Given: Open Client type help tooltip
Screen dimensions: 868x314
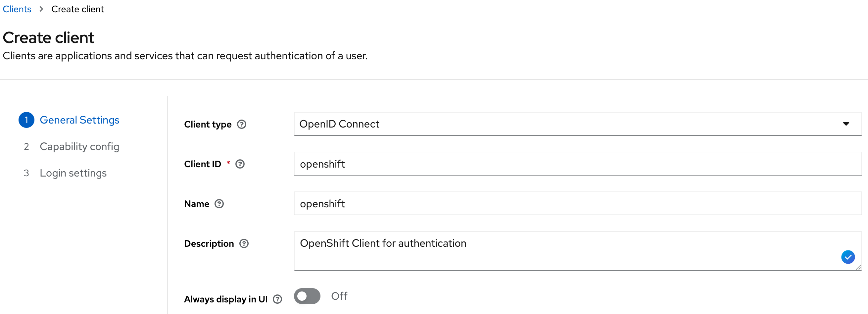Looking at the screenshot, I should (241, 124).
